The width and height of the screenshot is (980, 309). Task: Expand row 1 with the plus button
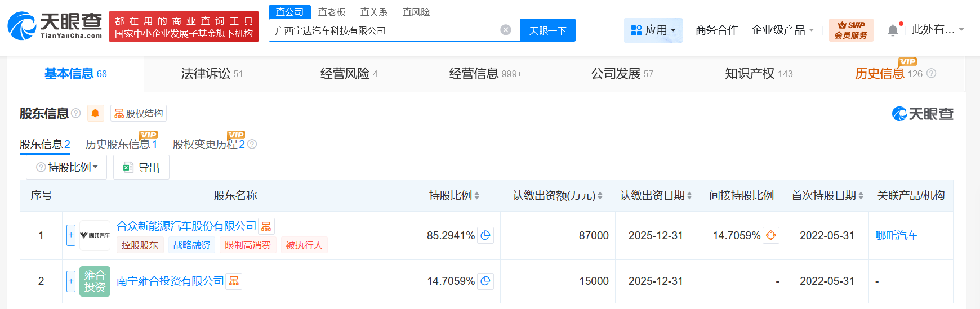pos(71,235)
